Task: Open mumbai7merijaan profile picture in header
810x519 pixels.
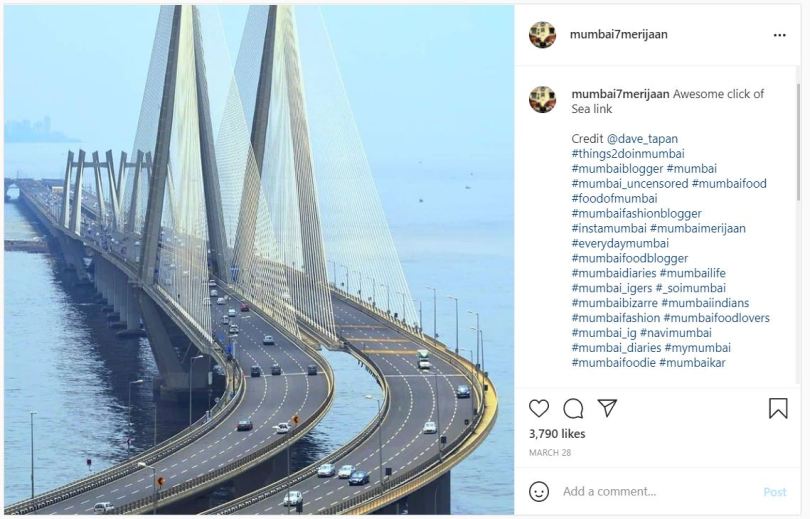Action: pos(542,35)
